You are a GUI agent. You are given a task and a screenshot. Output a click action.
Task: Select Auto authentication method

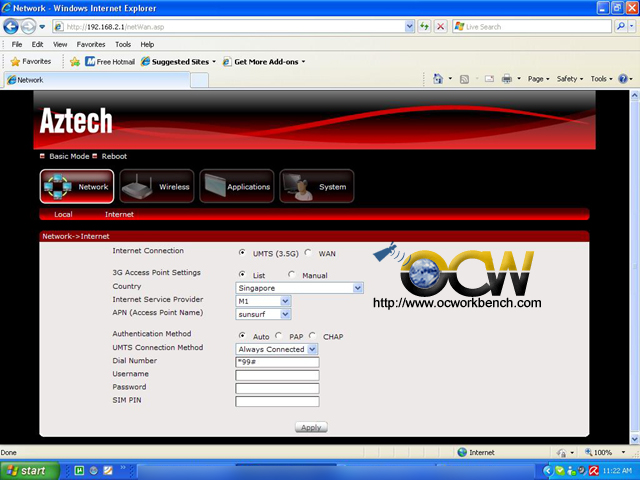(242, 336)
